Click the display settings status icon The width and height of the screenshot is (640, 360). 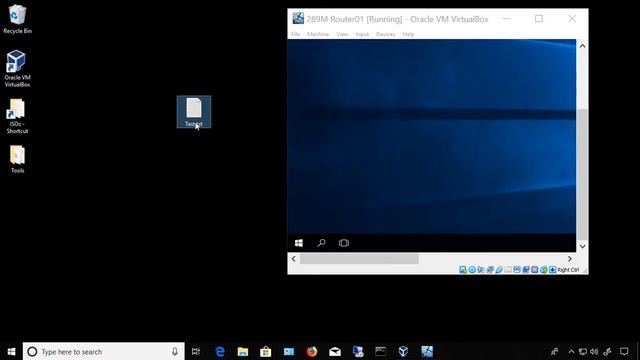pos(517,270)
